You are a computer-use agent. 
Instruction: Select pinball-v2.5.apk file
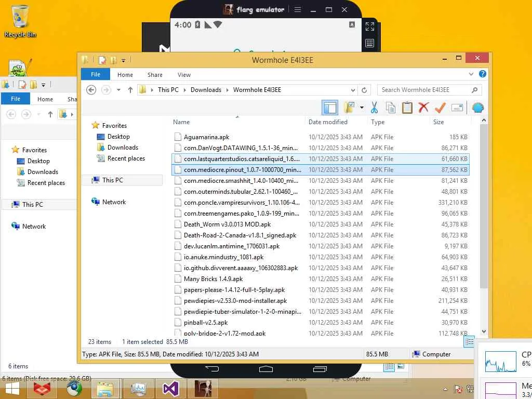click(320, 322)
